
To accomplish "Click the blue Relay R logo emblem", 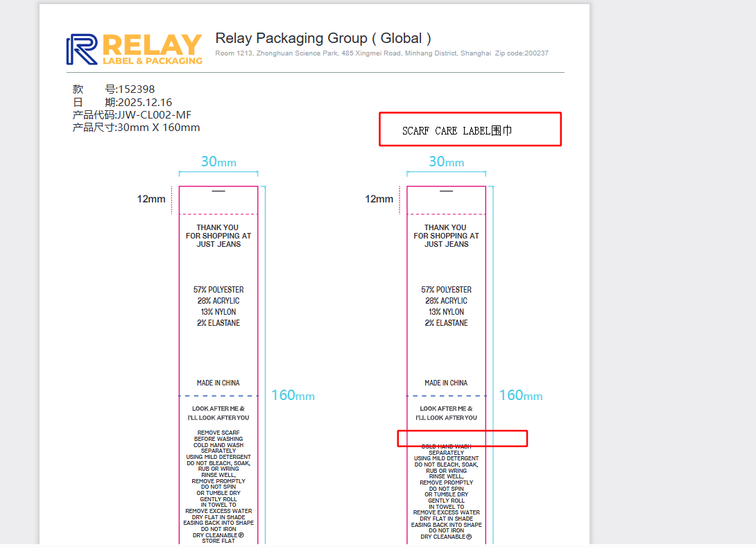I will pyautogui.click(x=82, y=50).
